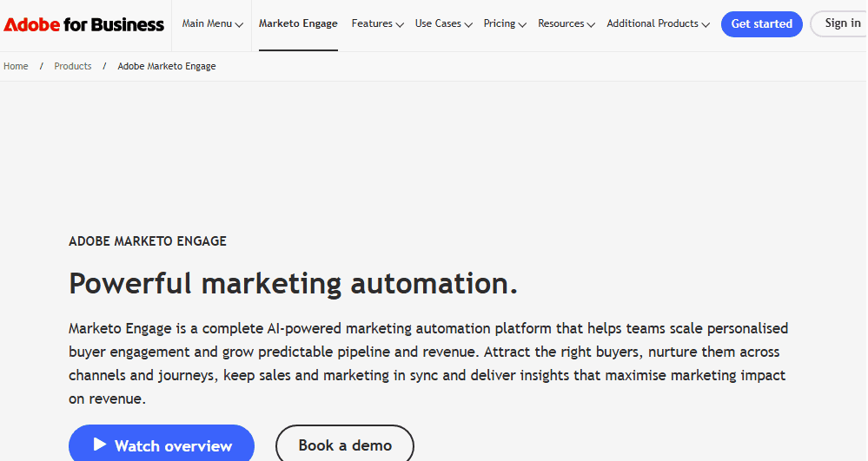The image size is (868, 461).
Task: Expand the Main Menu dropdown
Action: click(213, 23)
